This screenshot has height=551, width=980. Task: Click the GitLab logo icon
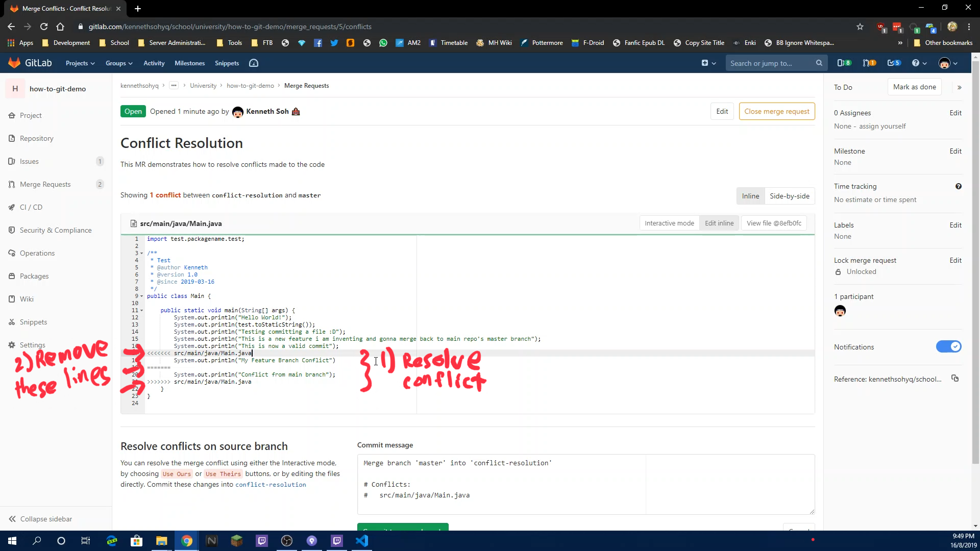click(x=13, y=63)
